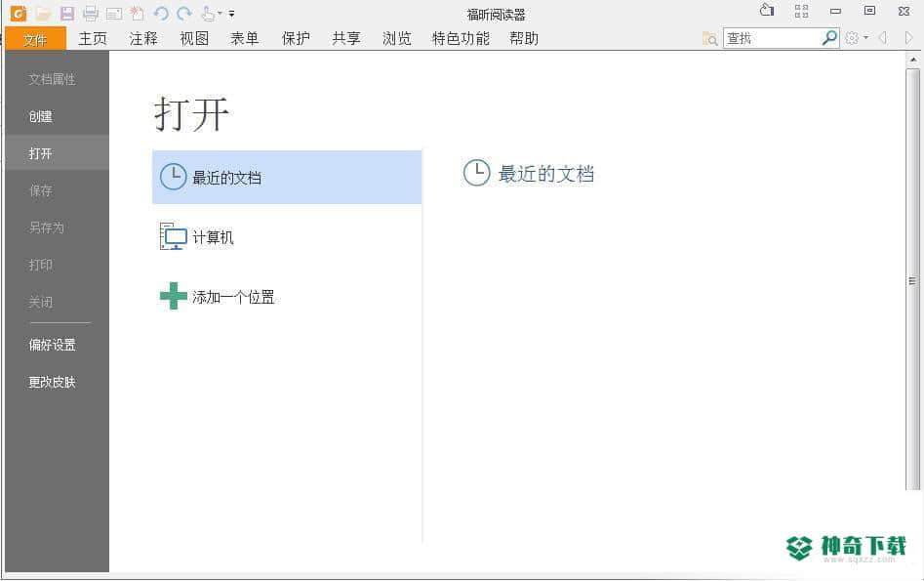Click the scroll up arrow of right scrollbar
This screenshot has height=581, width=924.
(x=913, y=60)
